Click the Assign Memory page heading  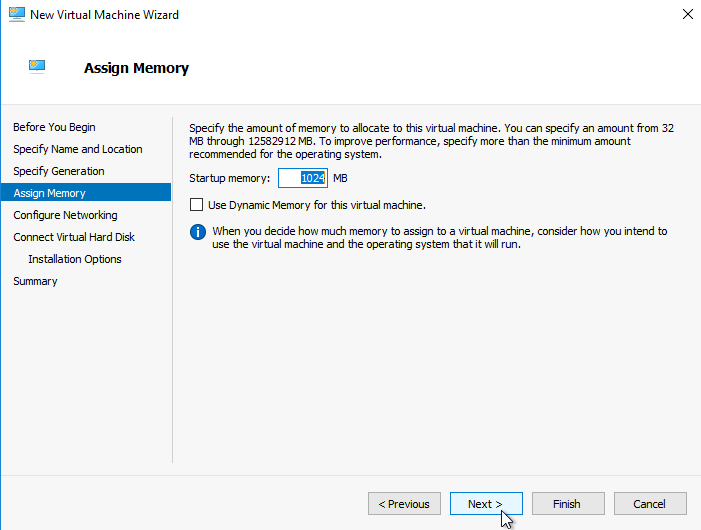point(136,68)
